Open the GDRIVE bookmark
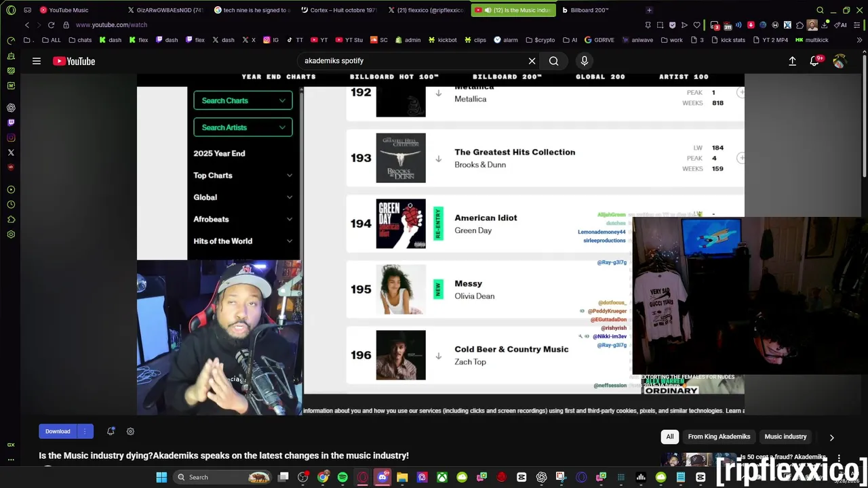Viewport: 868px width, 488px height. coord(599,40)
